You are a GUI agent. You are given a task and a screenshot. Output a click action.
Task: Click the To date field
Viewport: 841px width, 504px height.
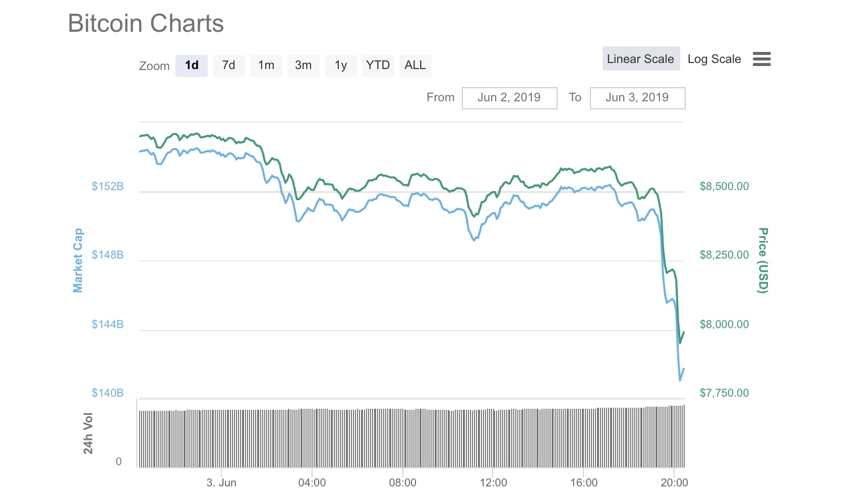point(637,98)
